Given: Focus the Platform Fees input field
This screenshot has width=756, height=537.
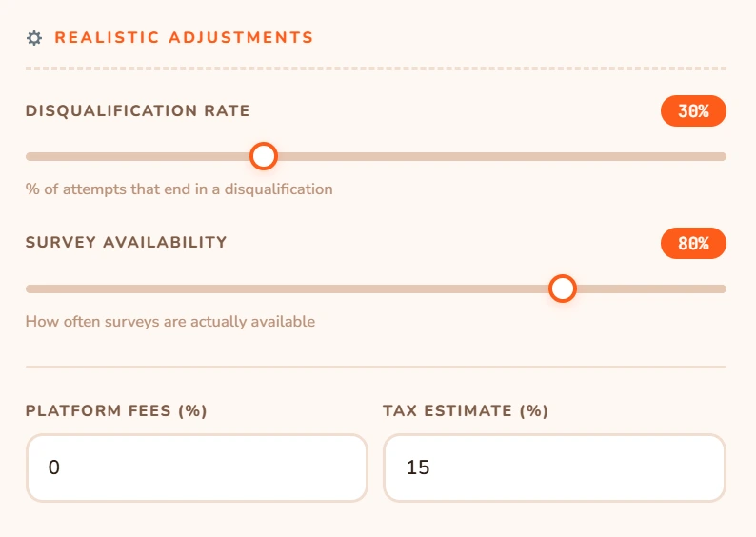Looking at the screenshot, I should (x=196, y=467).
